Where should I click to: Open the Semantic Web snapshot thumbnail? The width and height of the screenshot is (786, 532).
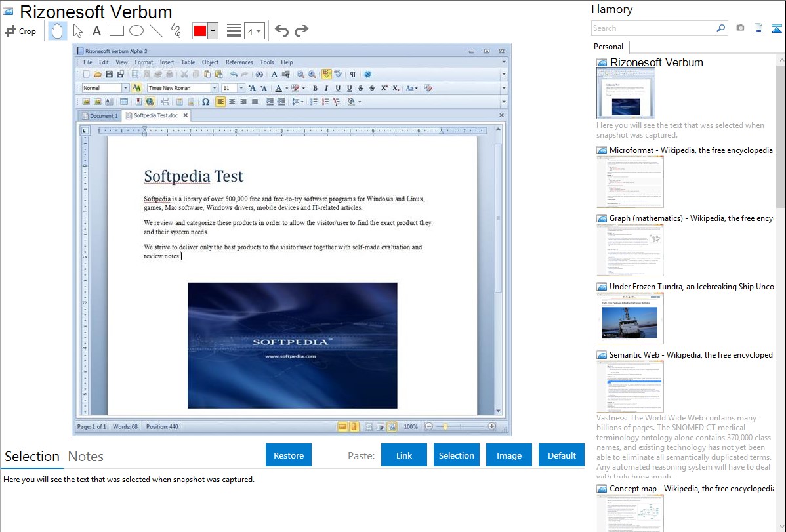[x=630, y=386]
